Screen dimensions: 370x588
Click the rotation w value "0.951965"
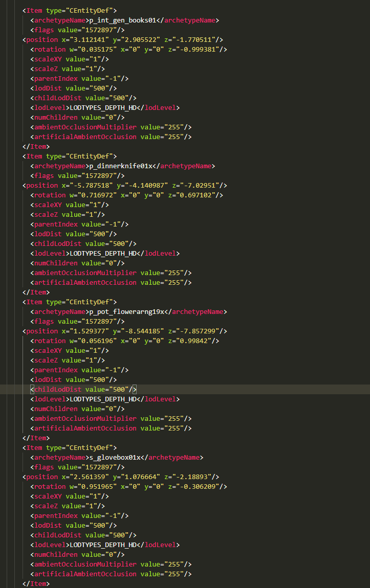[97, 486]
